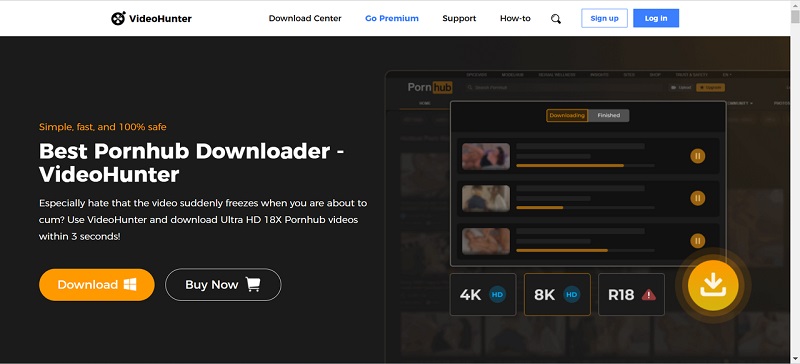
Task: Click the Log in button
Action: (x=656, y=18)
